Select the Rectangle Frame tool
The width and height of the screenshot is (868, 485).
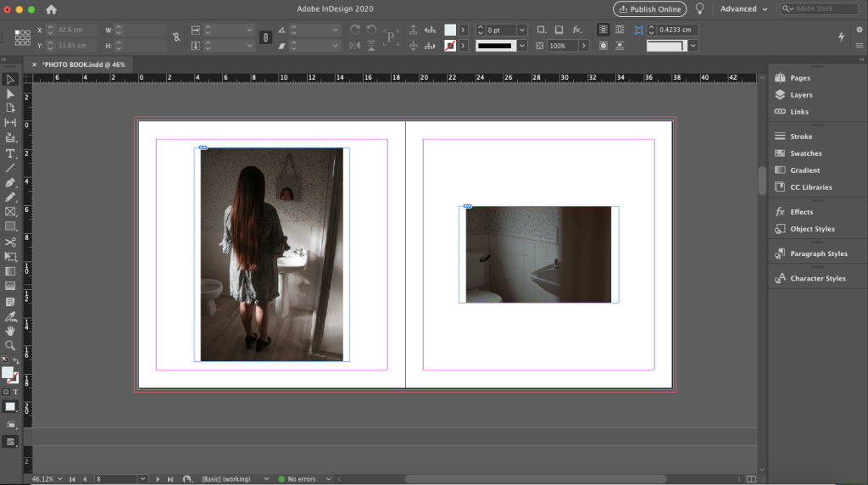pos(10,211)
